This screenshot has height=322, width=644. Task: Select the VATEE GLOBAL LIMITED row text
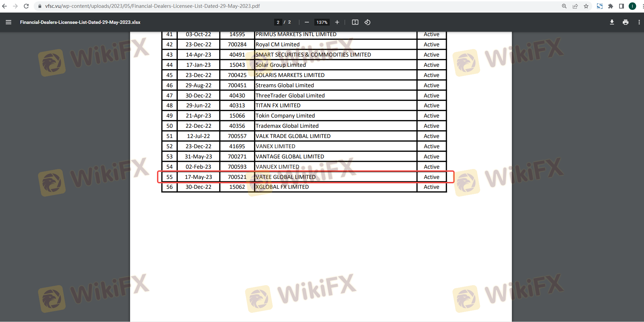(x=285, y=177)
